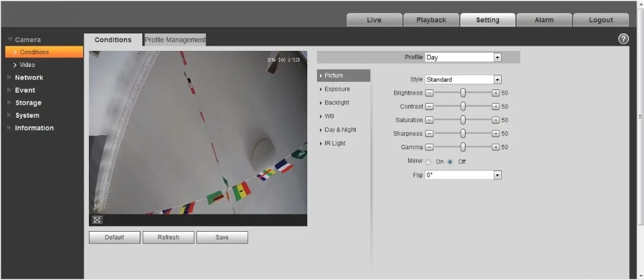Click the Contrast slider handle
The width and height of the screenshot is (644, 280).
[x=463, y=107]
